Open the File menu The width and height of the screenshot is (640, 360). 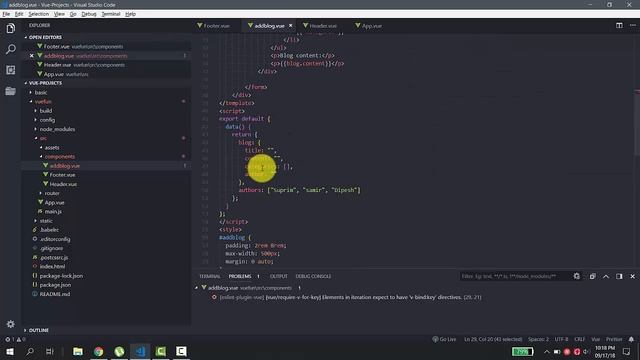6,14
